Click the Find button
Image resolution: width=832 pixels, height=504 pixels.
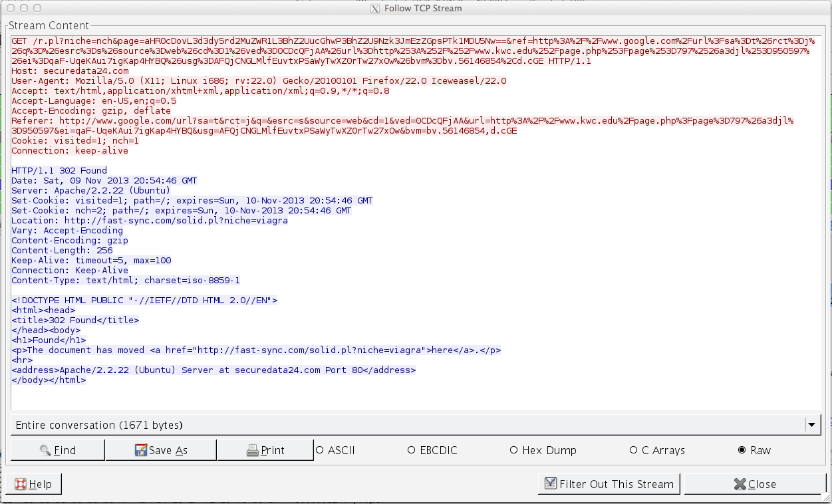[x=58, y=450]
